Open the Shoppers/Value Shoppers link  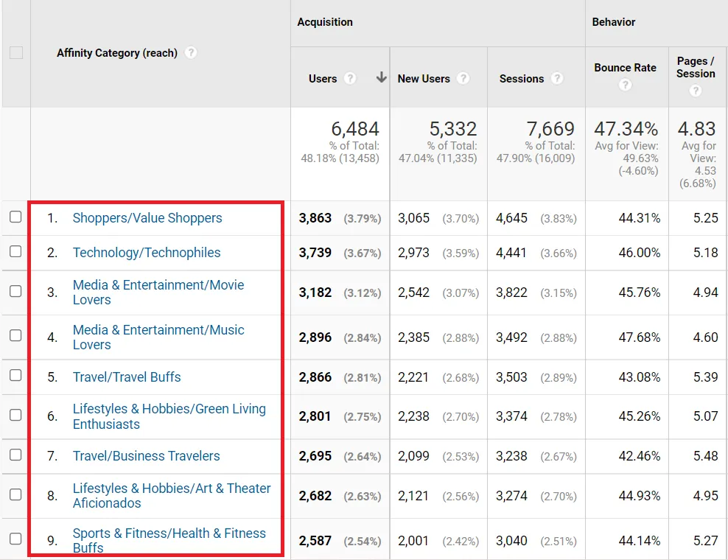coord(147,218)
